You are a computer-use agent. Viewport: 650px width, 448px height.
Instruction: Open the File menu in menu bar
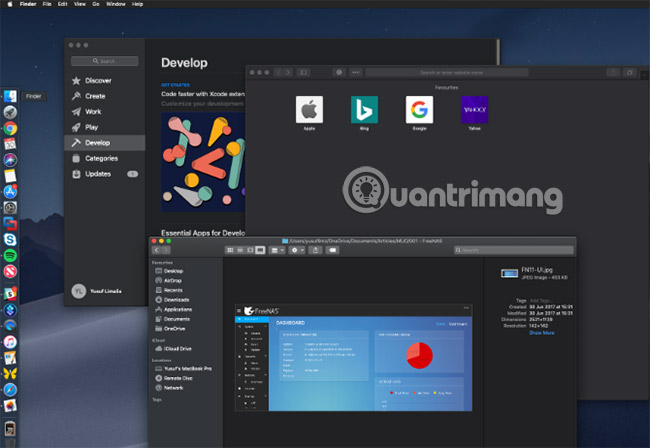pos(47,4)
